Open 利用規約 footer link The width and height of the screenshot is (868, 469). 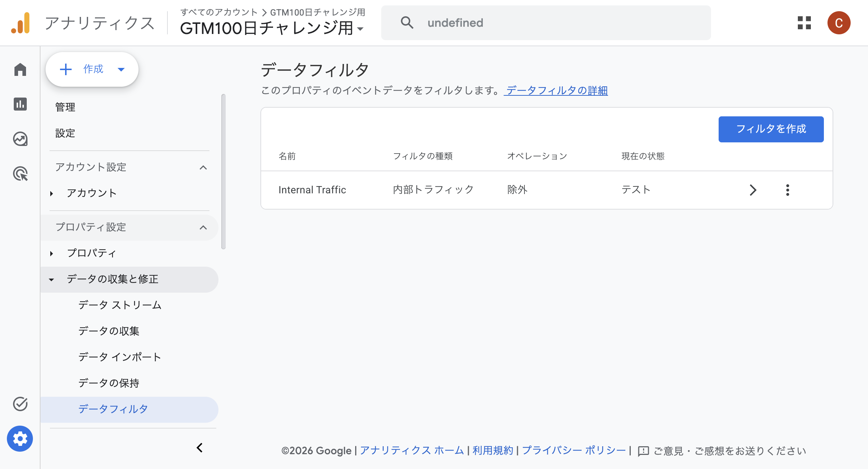(493, 451)
